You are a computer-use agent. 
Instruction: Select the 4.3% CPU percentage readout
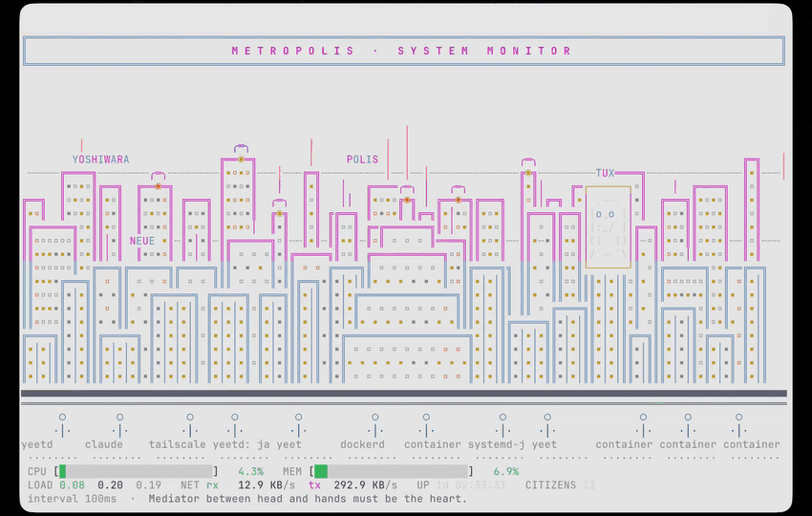(x=250, y=471)
